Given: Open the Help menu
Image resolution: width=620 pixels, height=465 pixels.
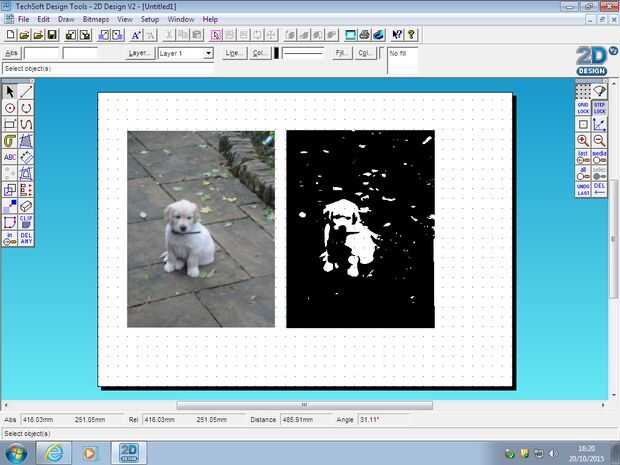Looking at the screenshot, I should [210, 19].
